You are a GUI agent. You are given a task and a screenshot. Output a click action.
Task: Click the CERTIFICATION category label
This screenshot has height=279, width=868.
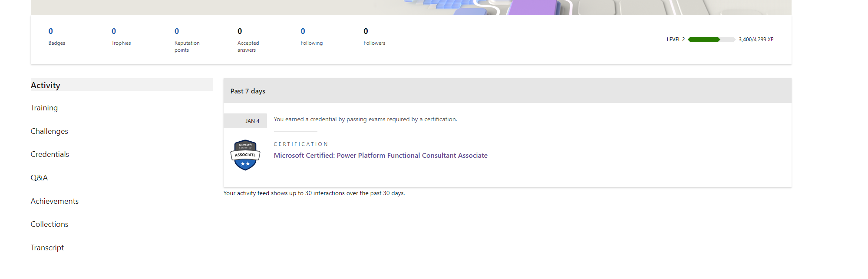tap(301, 144)
